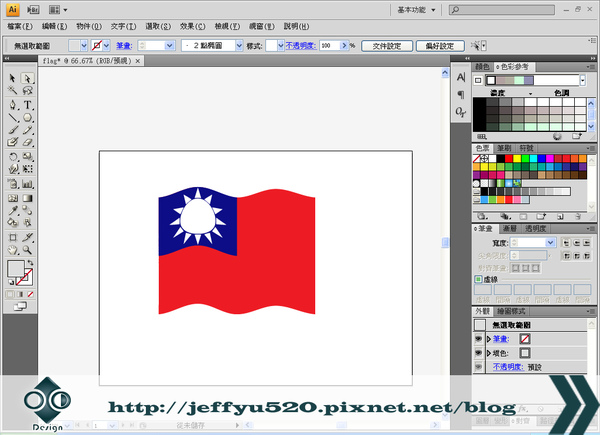Set tool fill to None
This screenshot has width=600, height=435.
(x=30, y=294)
